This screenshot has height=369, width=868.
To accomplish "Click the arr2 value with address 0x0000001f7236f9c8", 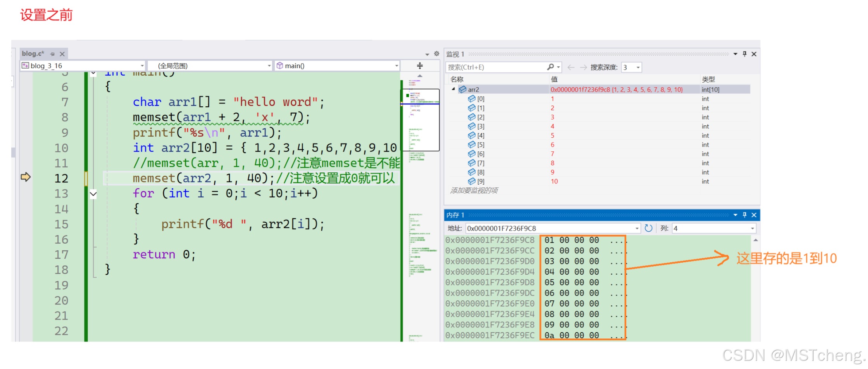I will (617, 90).
